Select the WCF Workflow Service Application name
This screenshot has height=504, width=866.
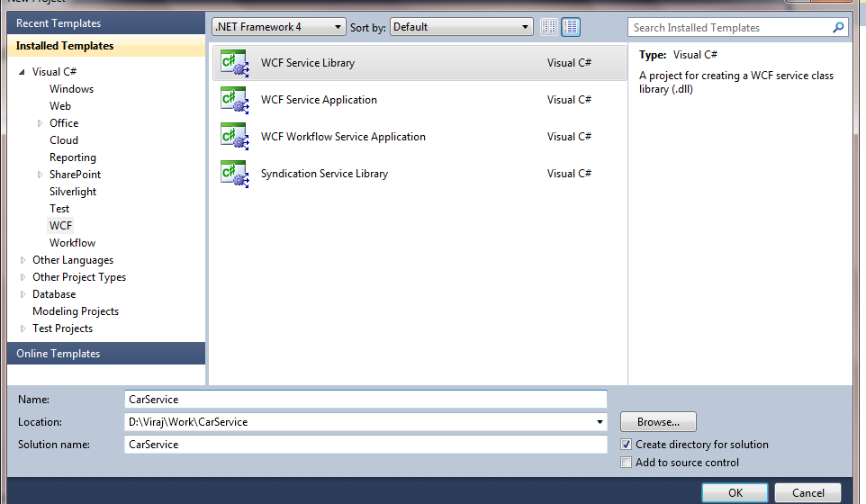click(343, 137)
